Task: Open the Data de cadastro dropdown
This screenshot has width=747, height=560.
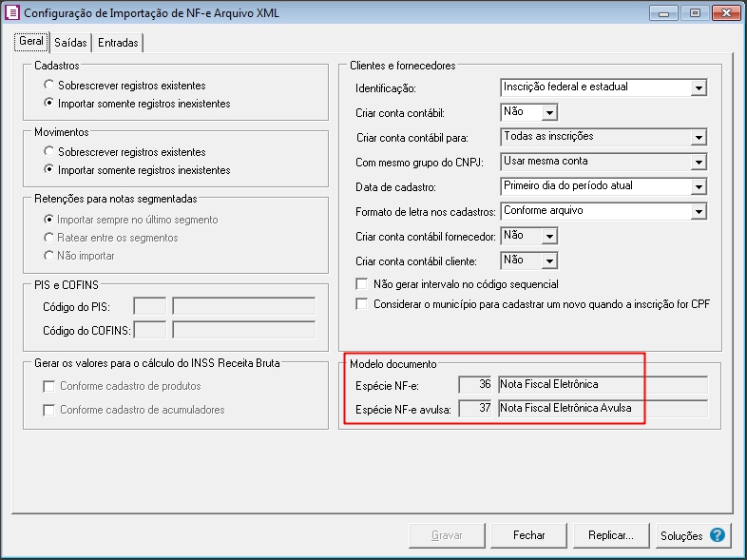Action: pyautogui.click(x=699, y=187)
